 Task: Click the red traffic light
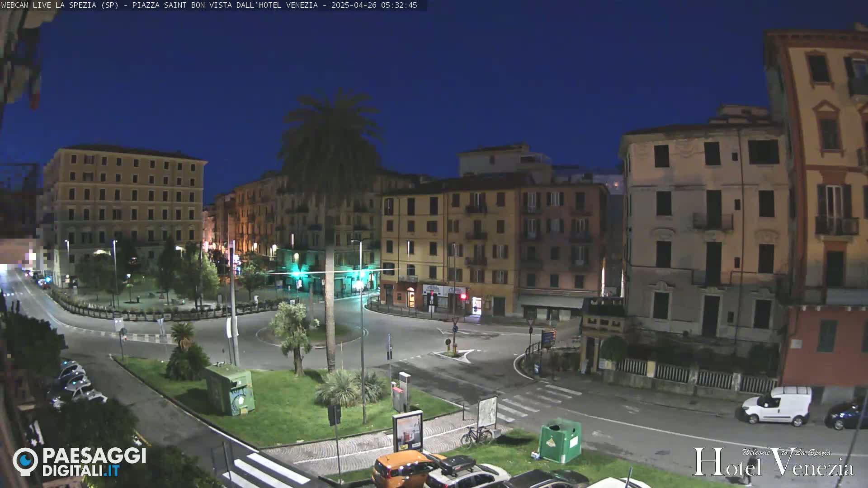[x=463, y=296]
